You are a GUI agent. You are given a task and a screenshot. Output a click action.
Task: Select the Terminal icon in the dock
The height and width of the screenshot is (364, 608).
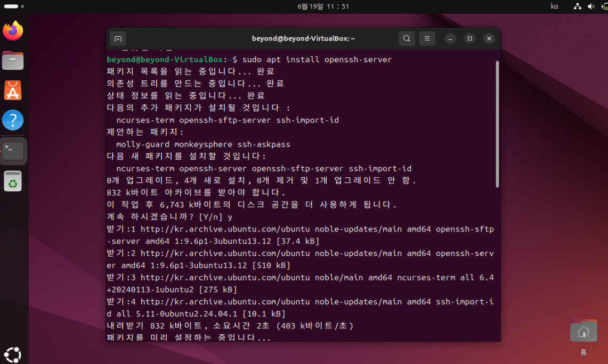pos(13,151)
